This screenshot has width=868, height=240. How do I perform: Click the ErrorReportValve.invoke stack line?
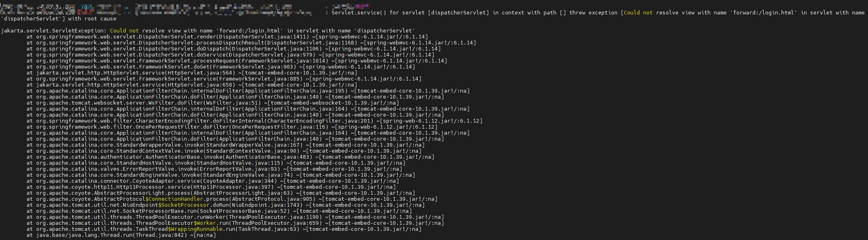coord(214,169)
